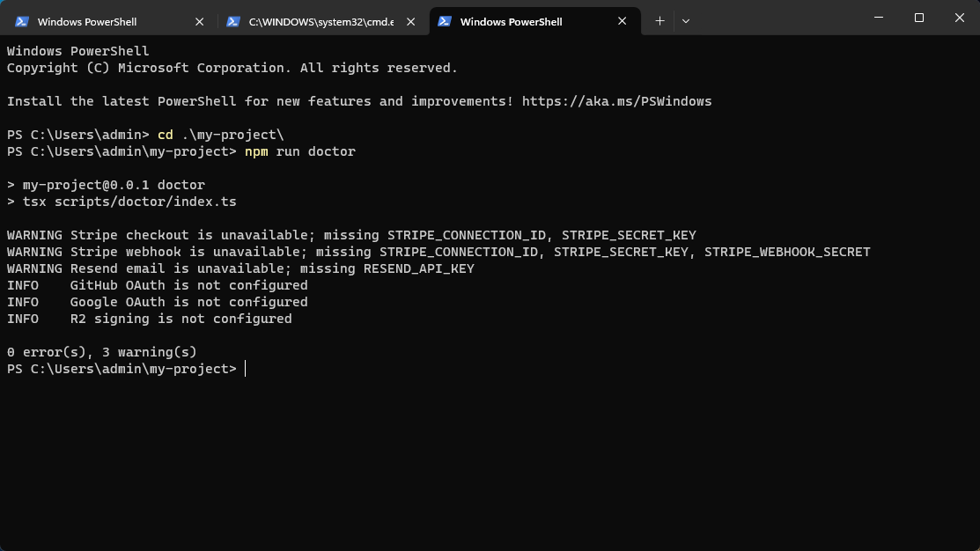
Task: Click the Stripe webhook warning line
Action: tap(438, 253)
